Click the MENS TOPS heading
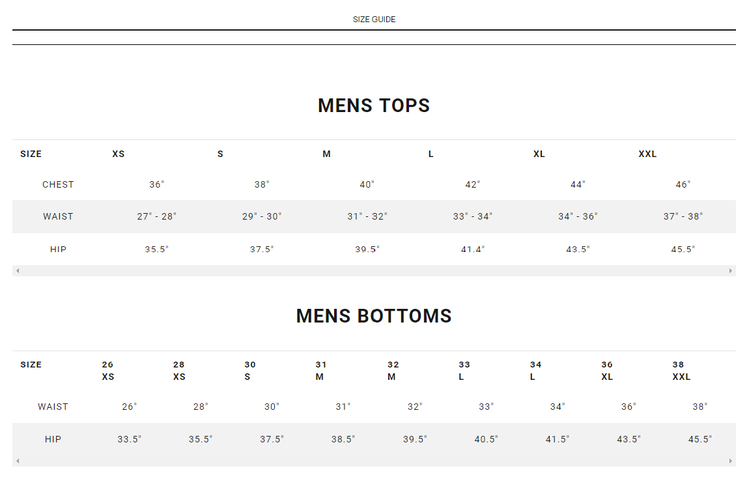Viewport: 749px width, 503px height. pos(374,105)
